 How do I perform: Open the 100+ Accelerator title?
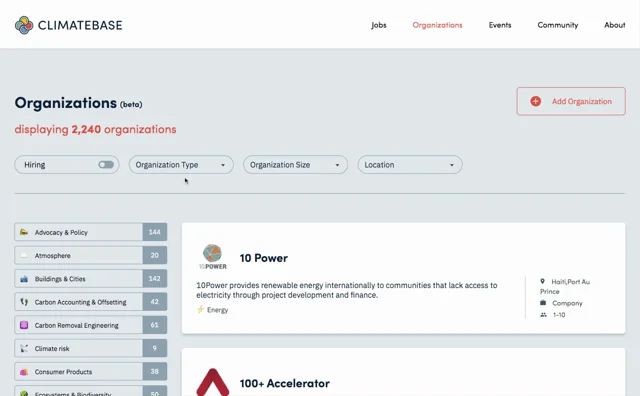[284, 383]
